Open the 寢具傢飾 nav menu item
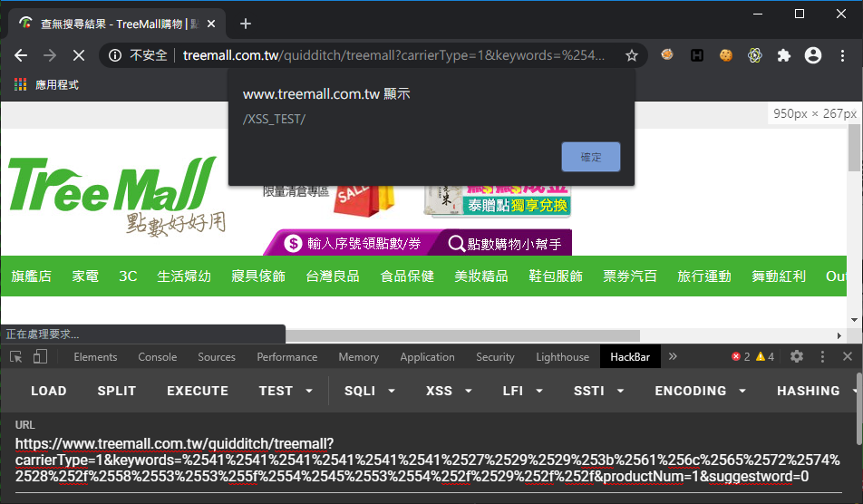Image resolution: width=863 pixels, height=504 pixels. pos(258,276)
